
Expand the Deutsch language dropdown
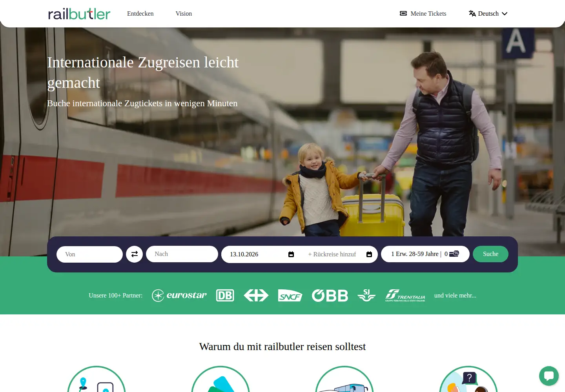point(488,14)
